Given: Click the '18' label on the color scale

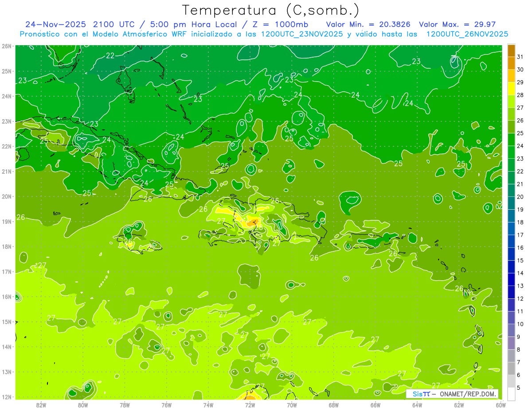Looking at the screenshot, I should [520, 222].
